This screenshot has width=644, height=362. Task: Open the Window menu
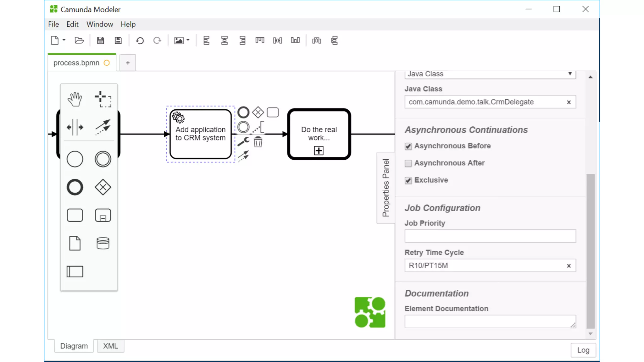click(x=100, y=24)
